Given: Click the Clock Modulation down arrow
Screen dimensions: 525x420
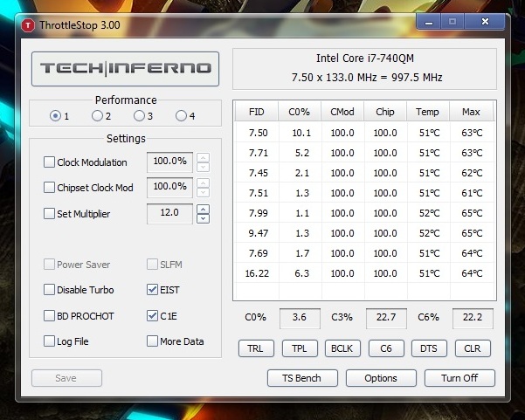Looking at the screenshot, I should [204, 167].
